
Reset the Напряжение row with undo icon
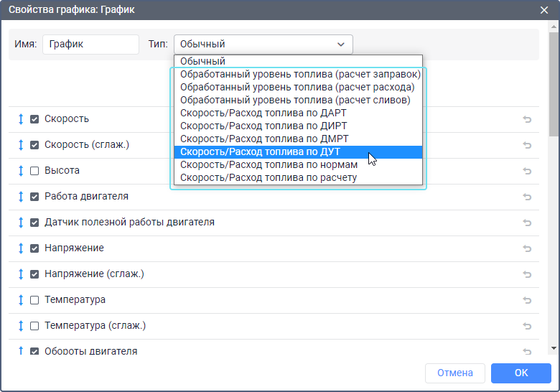527,248
